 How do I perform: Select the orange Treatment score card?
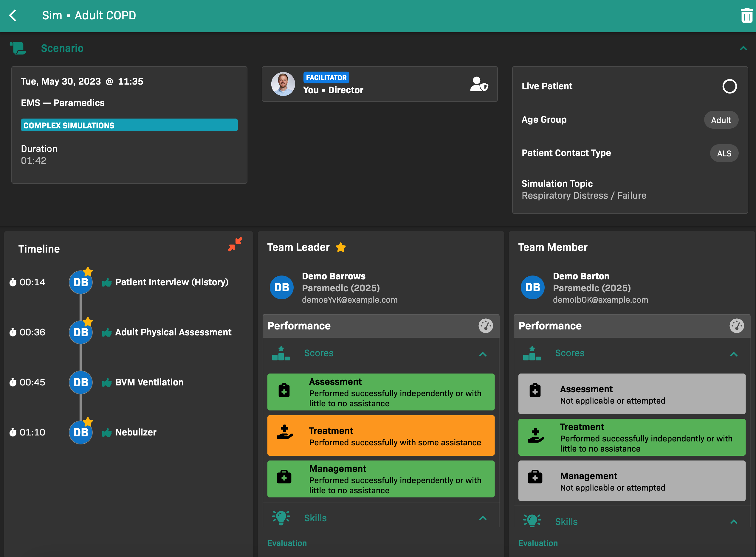click(380, 435)
